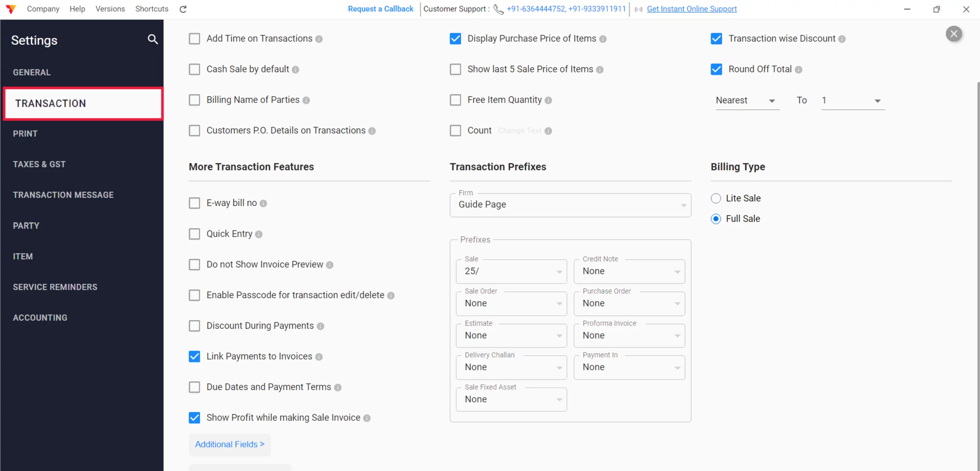Open Additional Fields button
980x471 pixels.
coord(230,445)
